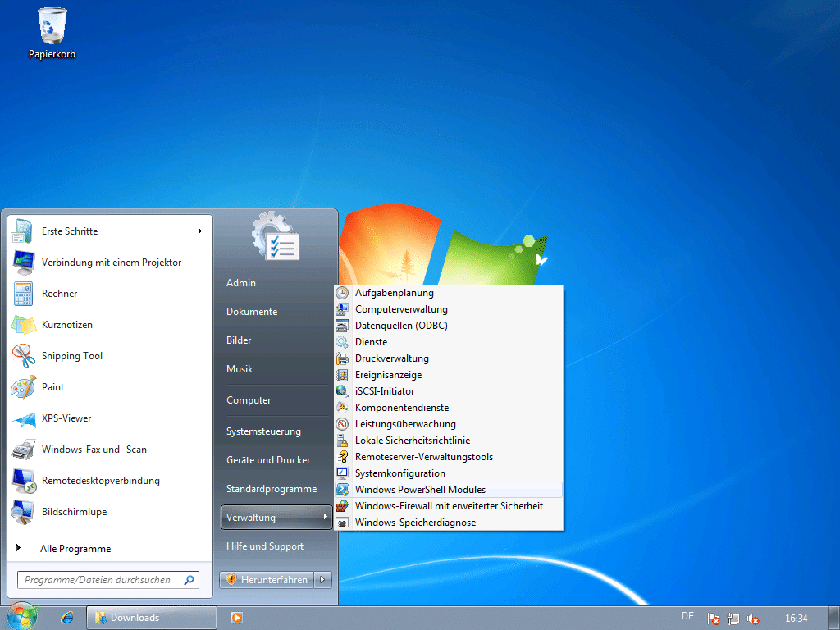Click the Windows Start orb
The width and height of the screenshot is (840, 630).
point(21,617)
